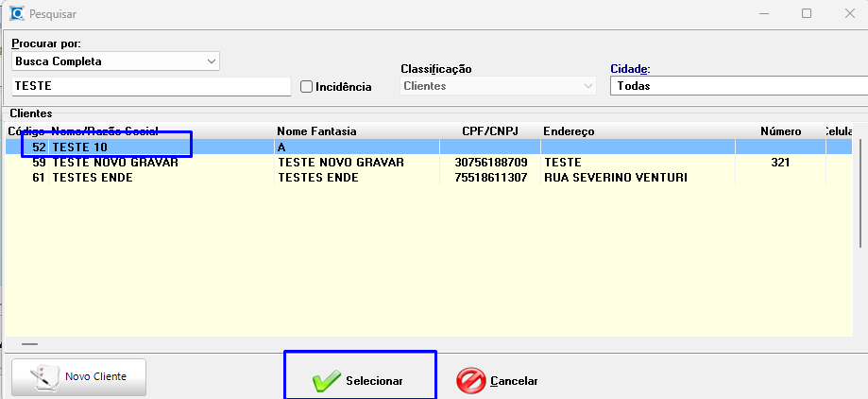Click the client list vertical scrollbar

(860, 189)
